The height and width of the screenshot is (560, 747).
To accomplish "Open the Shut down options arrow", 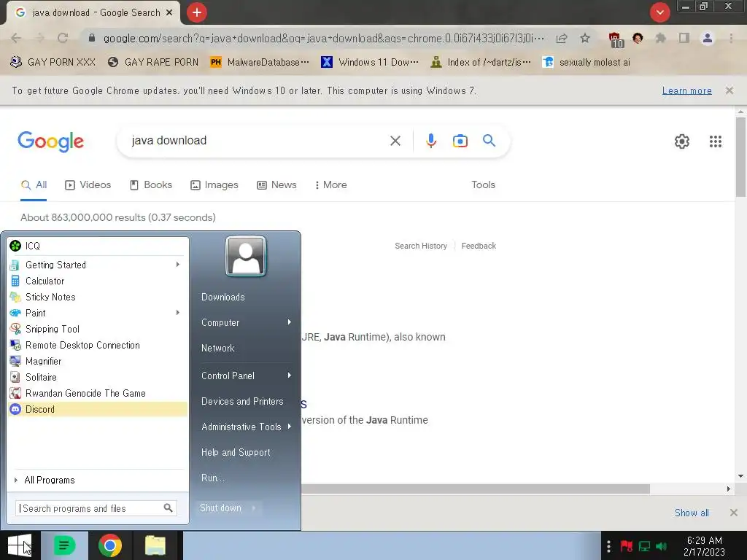I will tap(254, 508).
